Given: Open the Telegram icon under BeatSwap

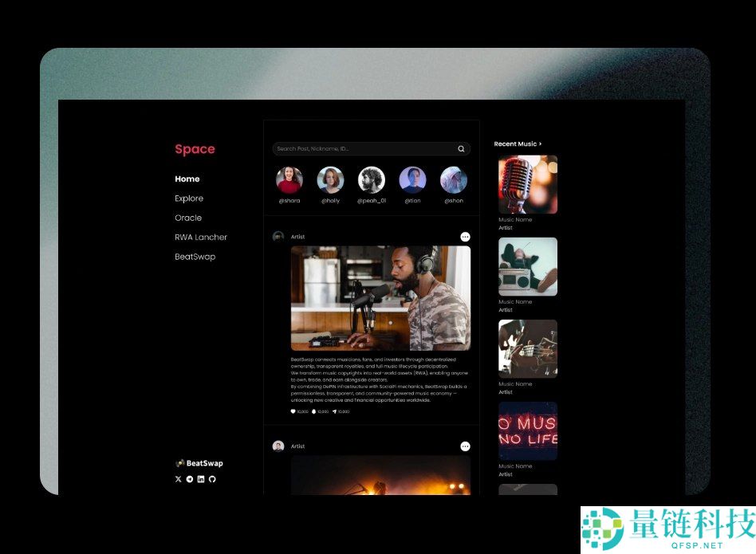Looking at the screenshot, I should 190,479.
